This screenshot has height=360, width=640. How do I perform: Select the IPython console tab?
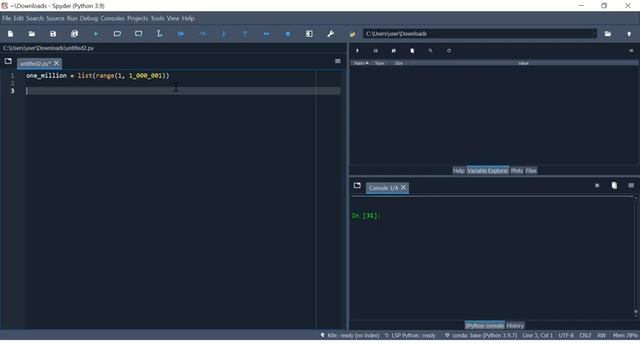click(x=484, y=325)
